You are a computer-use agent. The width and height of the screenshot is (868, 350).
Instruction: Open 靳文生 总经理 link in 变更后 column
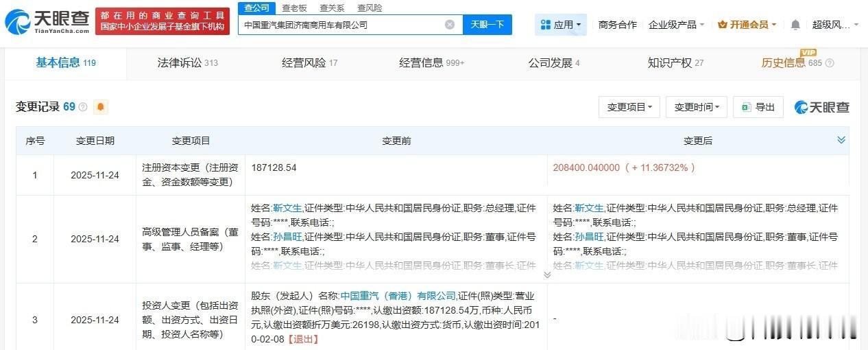(x=589, y=208)
